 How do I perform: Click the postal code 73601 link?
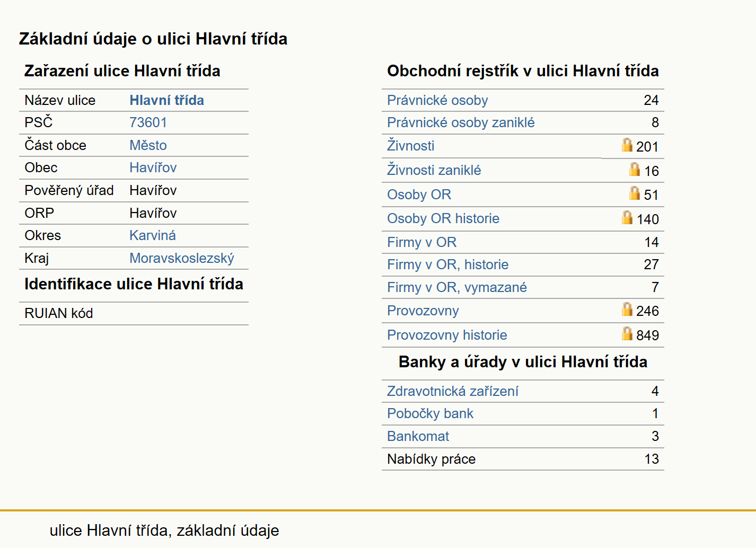click(x=148, y=122)
